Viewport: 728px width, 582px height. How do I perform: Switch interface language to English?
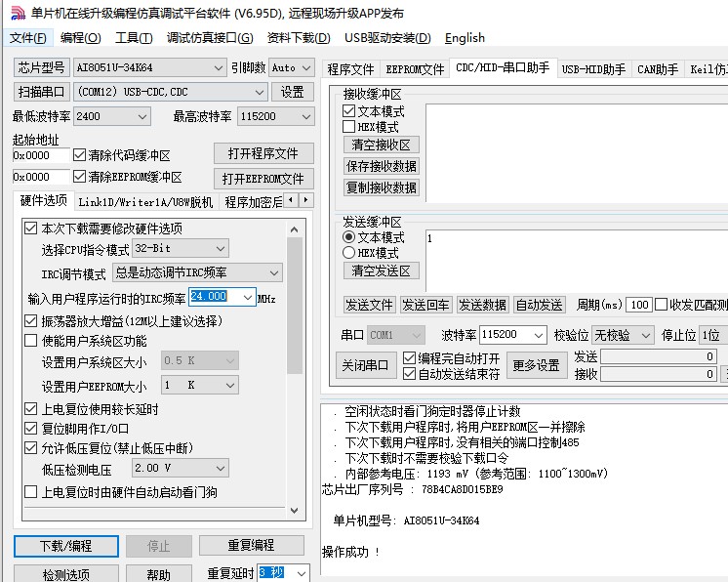point(465,38)
